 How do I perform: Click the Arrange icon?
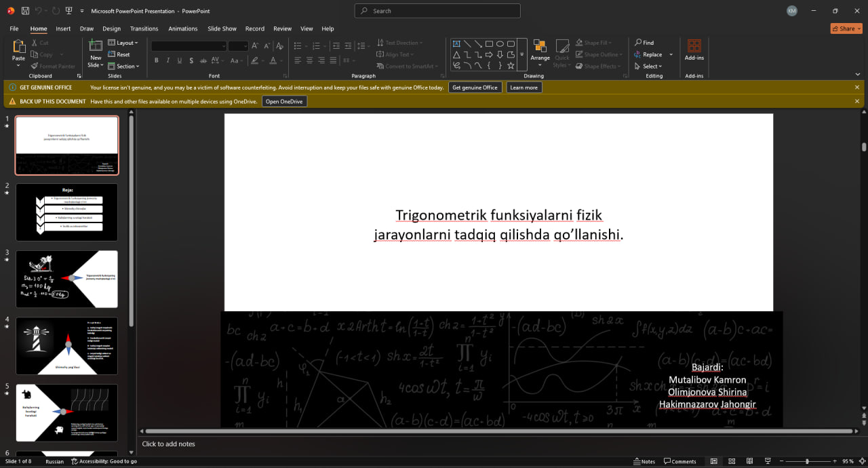click(540, 45)
